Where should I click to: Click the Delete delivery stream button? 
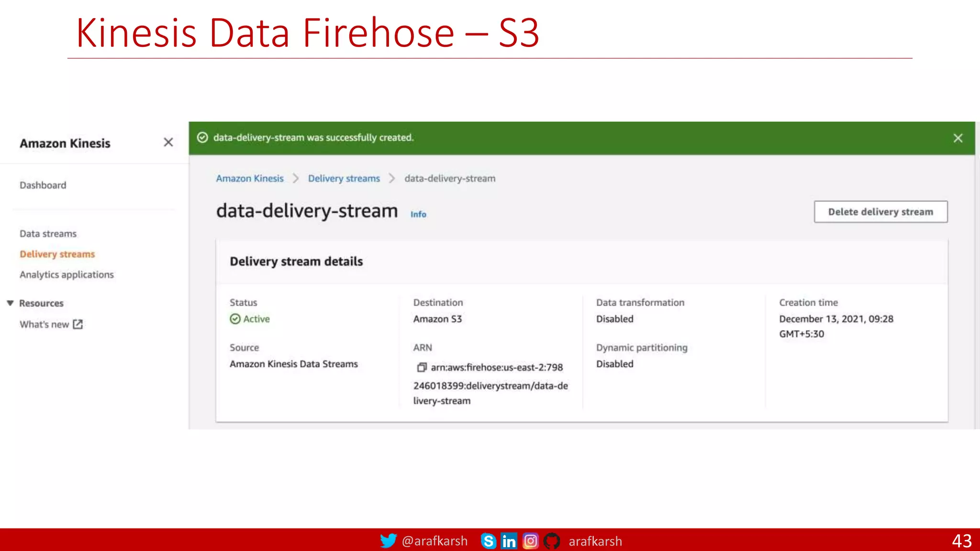tap(880, 212)
